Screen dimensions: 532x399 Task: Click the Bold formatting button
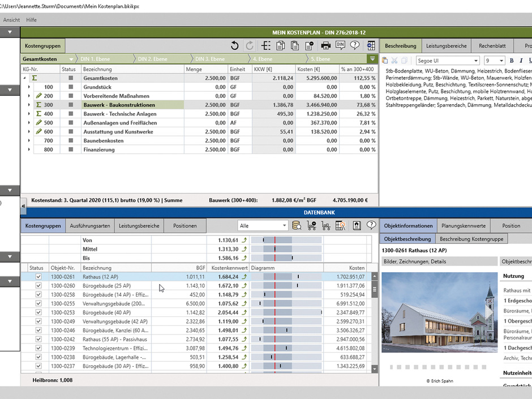pyautogui.click(x=512, y=61)
